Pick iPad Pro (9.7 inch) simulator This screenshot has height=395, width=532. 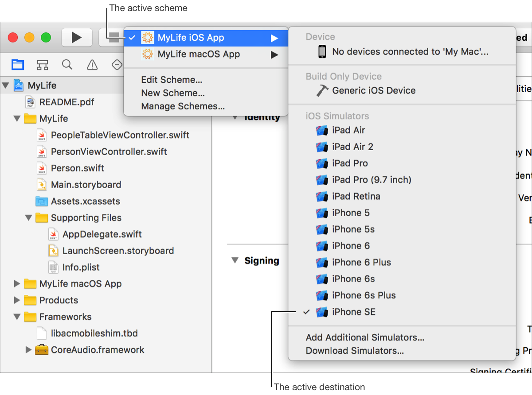click(372, 180)
